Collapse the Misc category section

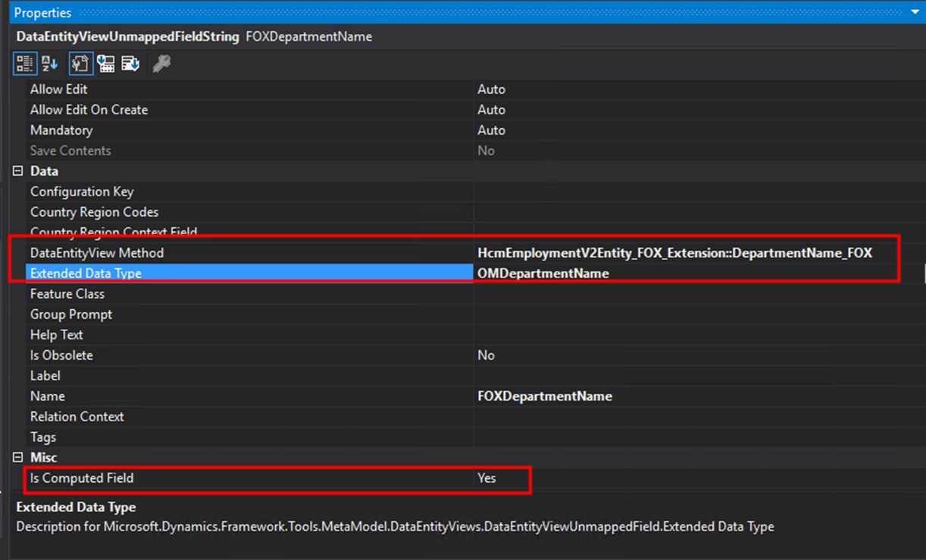point(17,458)
